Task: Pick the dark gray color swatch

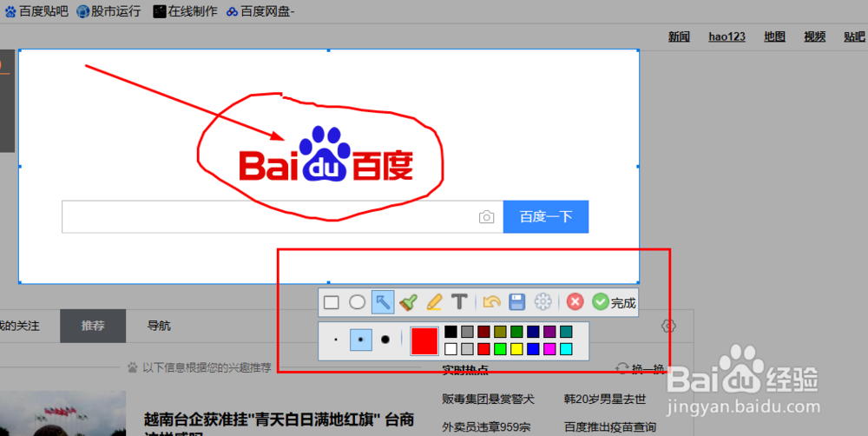Action: click(467, 332)
